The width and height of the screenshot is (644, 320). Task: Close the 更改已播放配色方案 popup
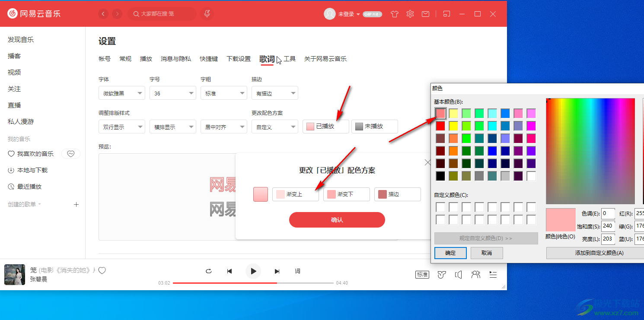(x=427, y=162)
